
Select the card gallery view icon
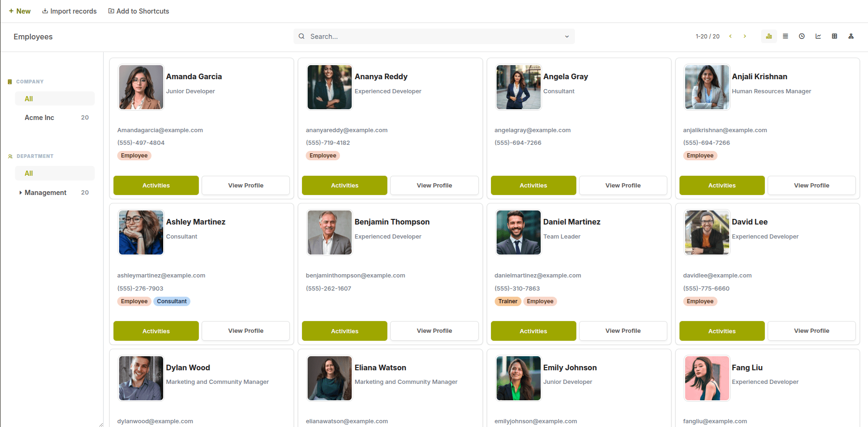(769, 36)
